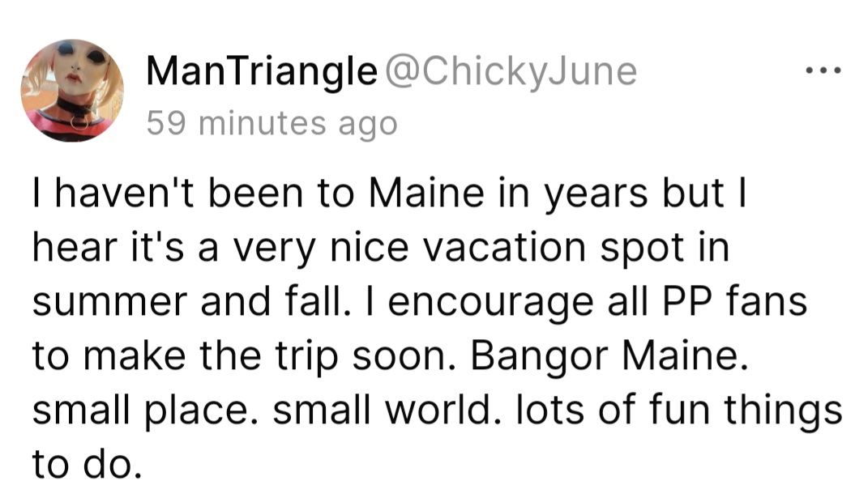This screenshot has width=868, height=502.
Task: Select the first 'Maine' in line one
Action: pyautogui.click(x=426, y=194)
